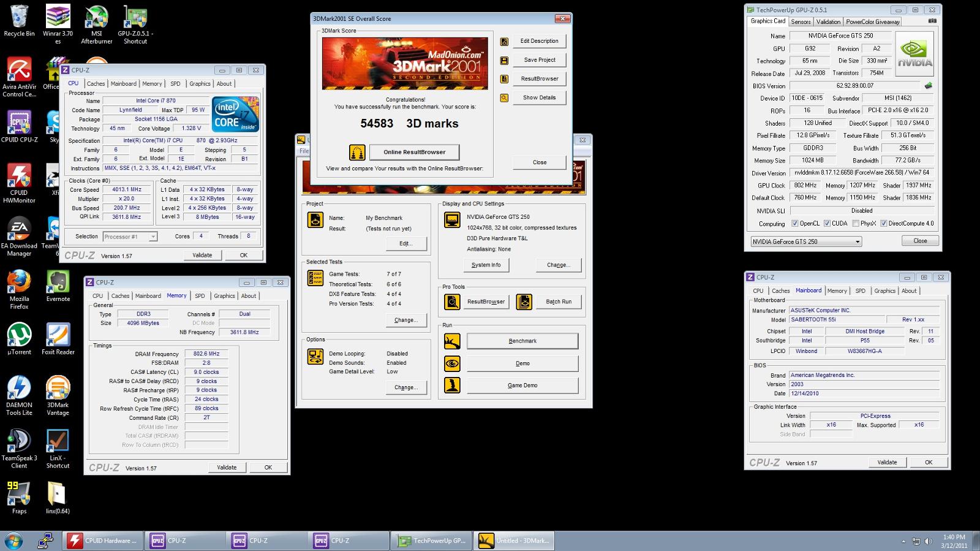
Task: Click the ResultBrowser button in Pro Tools
Action: coord(486,302)
